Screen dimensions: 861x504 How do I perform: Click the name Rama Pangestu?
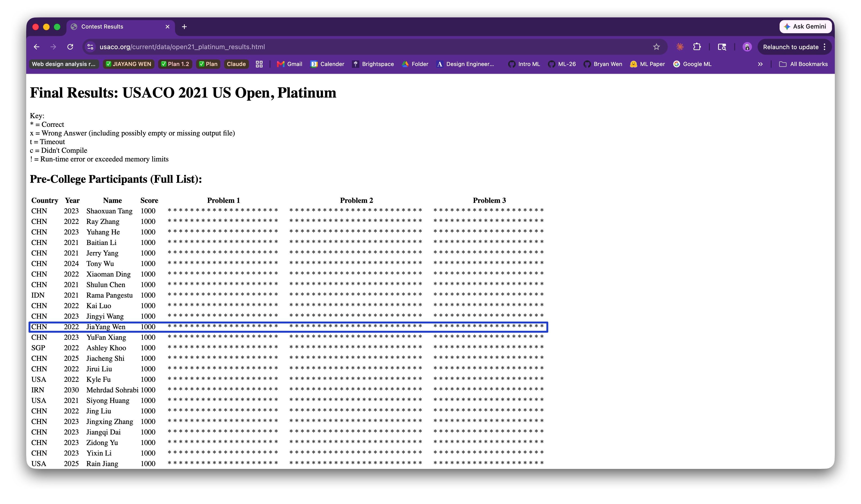[109, 295]
